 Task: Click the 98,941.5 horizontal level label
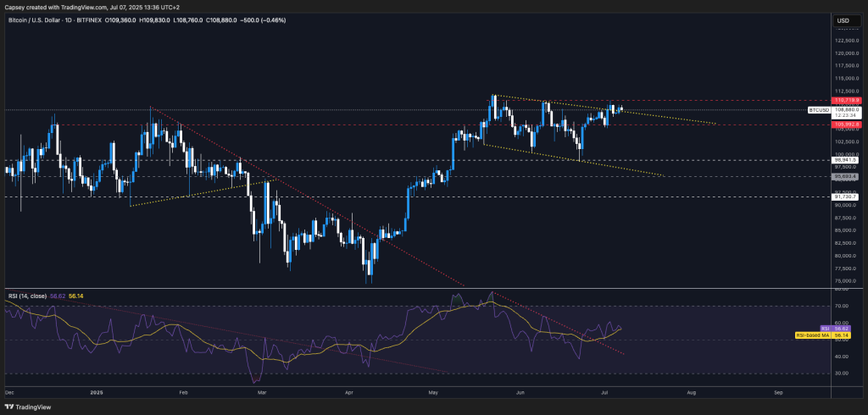click(847, 159)
